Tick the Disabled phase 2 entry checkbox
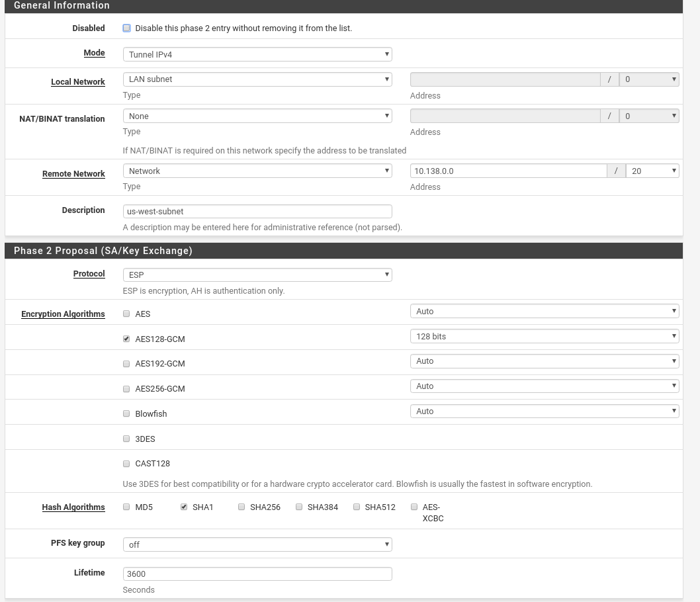Image resolution: width=700 pixels, height=602 pixels. [x=127, y=28]
